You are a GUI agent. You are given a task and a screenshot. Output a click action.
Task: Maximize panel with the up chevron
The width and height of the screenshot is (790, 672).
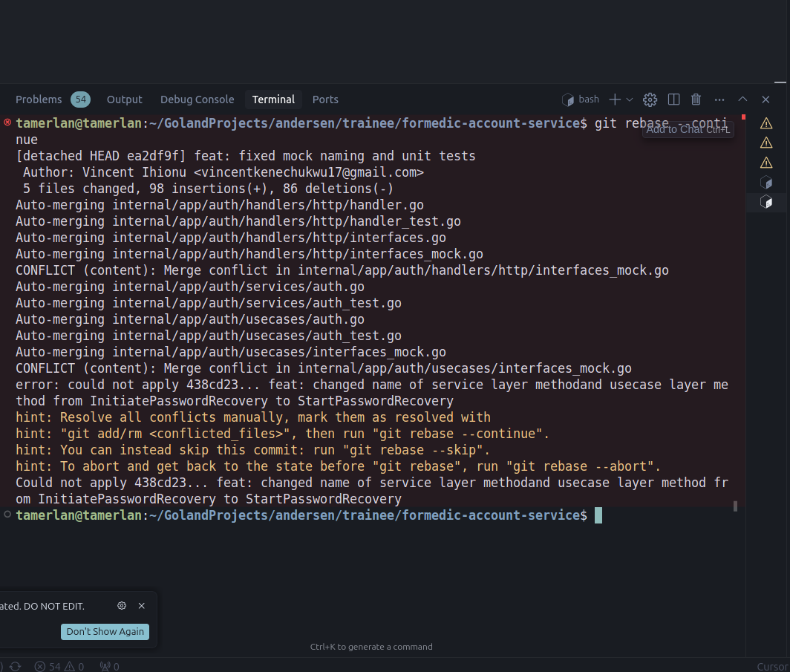pos(742,100)
